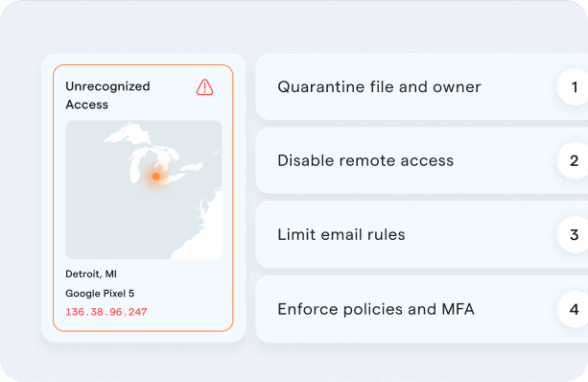Click the IP address 136.38.96.247
Image resolution: width=588 pixels, height=382 pixels.
coord(106,312)
